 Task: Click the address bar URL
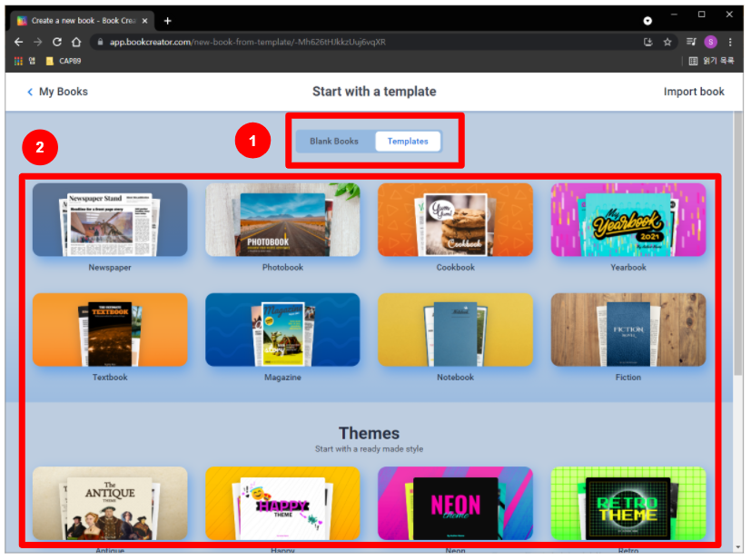[248, 42]
